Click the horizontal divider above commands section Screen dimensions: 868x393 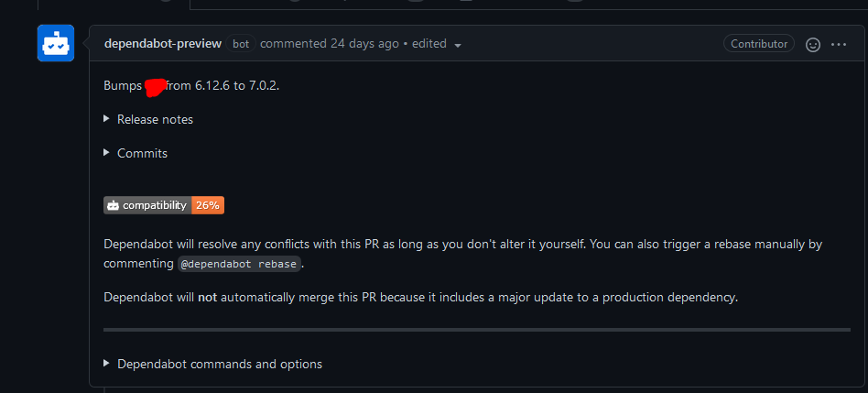(x=477, y=330)
